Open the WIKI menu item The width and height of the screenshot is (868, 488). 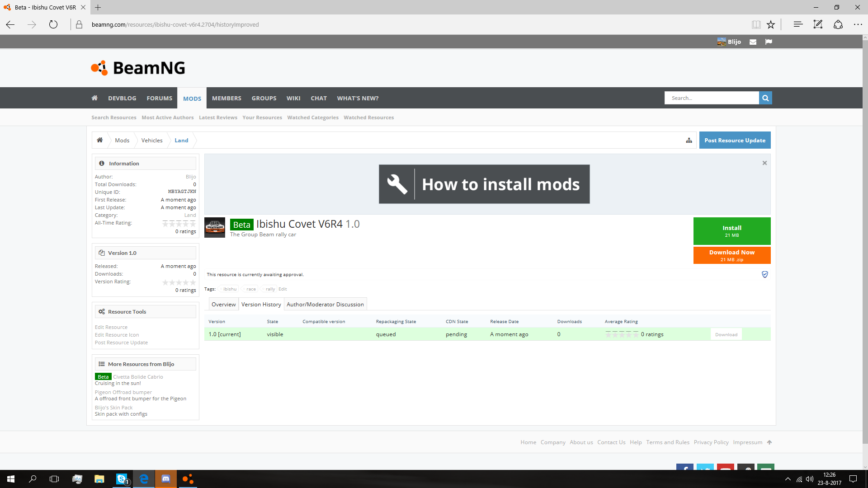pyautogui.click(x=293, y=98)
